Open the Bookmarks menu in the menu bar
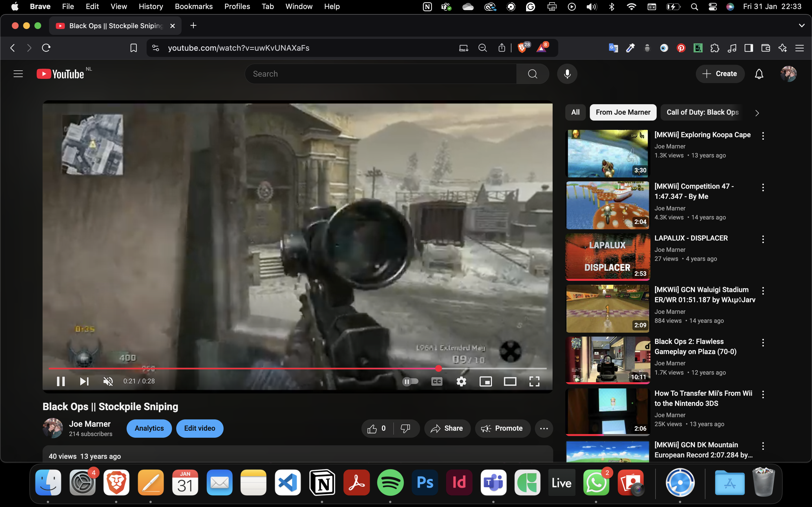The height and width of the screenshot is (507, 812). 194,6
